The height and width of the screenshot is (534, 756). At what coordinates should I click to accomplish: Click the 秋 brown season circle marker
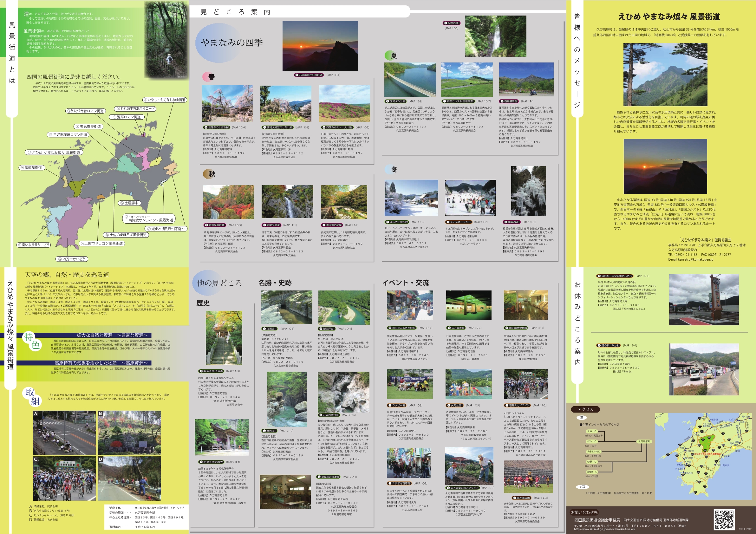208,174
